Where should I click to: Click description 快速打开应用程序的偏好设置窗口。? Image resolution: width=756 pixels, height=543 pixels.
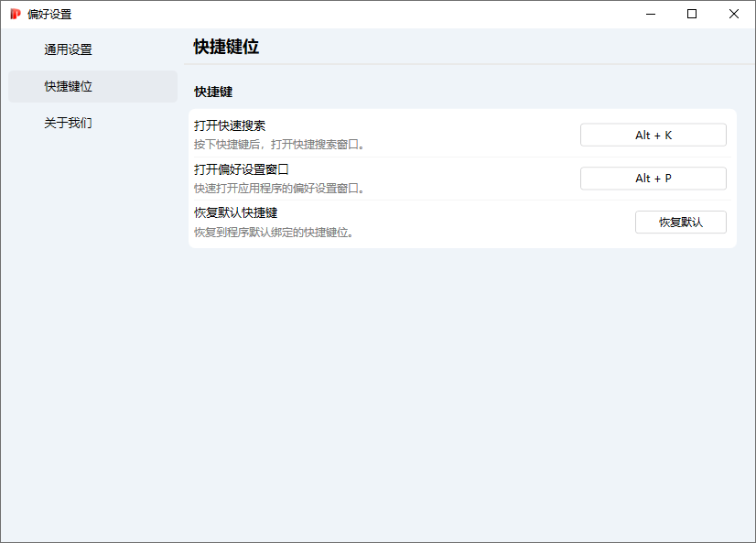click(x=279, y=189)
